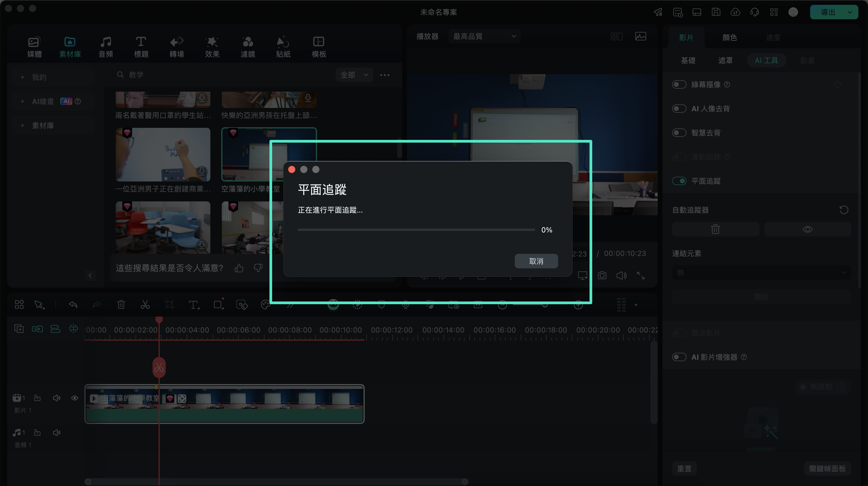Select the colorful classroom chairs thumbnail
868x486 pixels.
click(x=163, y=228)
